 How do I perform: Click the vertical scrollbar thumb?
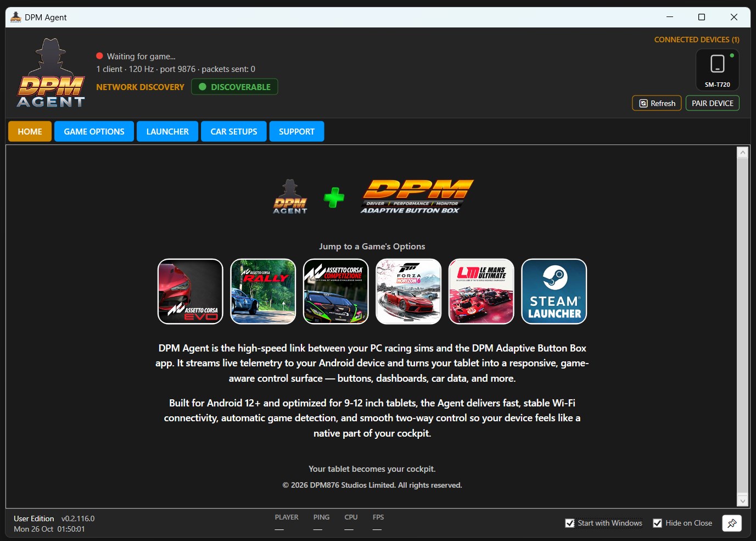tap(743, 326)
